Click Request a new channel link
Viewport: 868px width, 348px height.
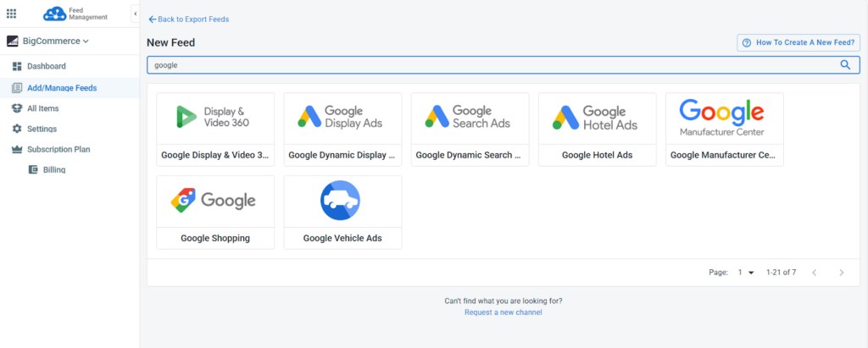(504, 312)
